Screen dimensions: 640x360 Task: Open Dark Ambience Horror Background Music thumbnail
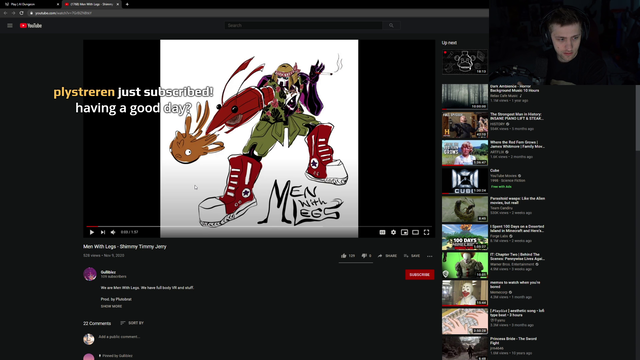[x=464, y=97]
